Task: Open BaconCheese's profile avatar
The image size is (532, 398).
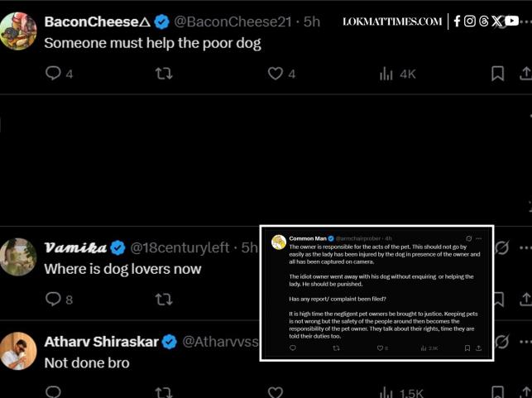Action: pos(18,31)
